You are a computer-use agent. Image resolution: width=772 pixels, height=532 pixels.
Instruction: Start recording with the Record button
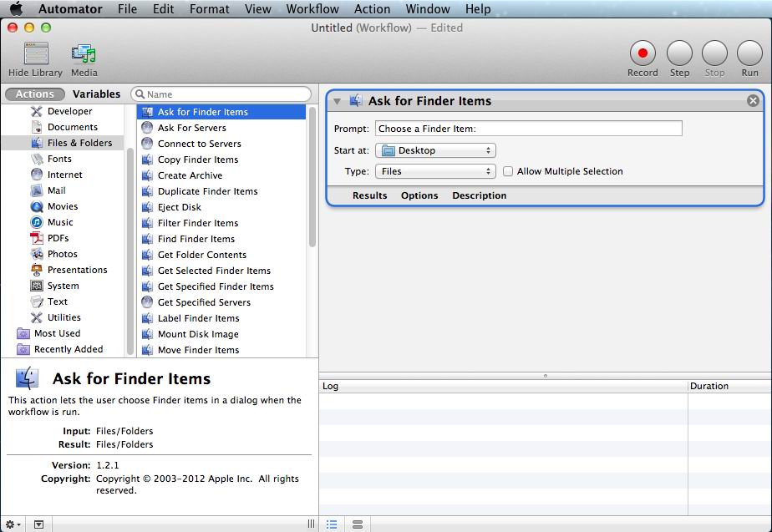[642, 53]
